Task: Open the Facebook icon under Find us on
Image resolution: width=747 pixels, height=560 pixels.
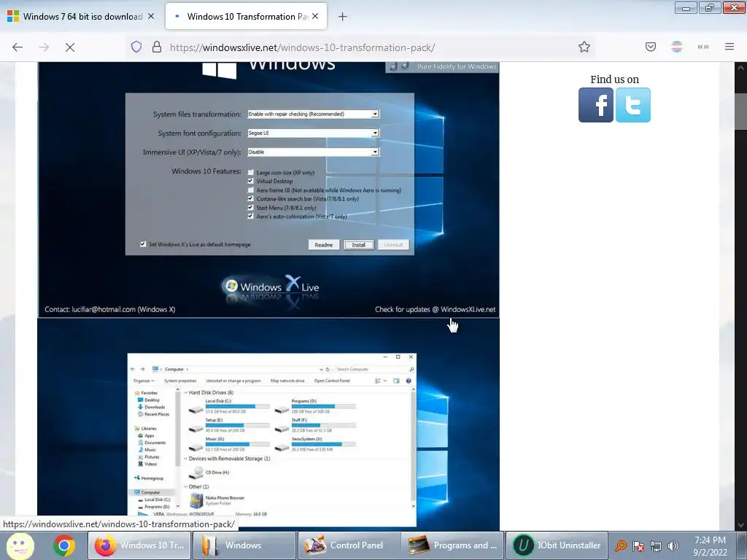Action: pyautogui.click(x=595, y=105)
